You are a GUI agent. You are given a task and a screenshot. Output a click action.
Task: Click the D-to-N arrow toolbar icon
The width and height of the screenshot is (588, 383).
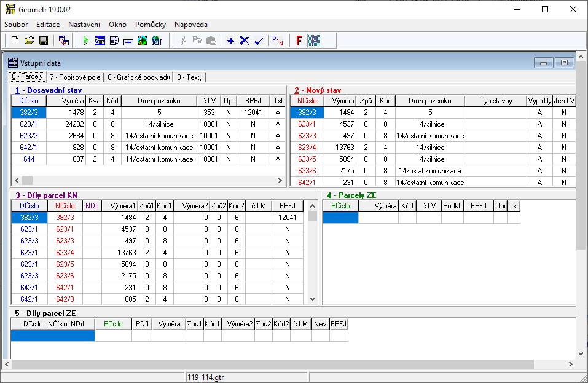click(x=278, y=41)
